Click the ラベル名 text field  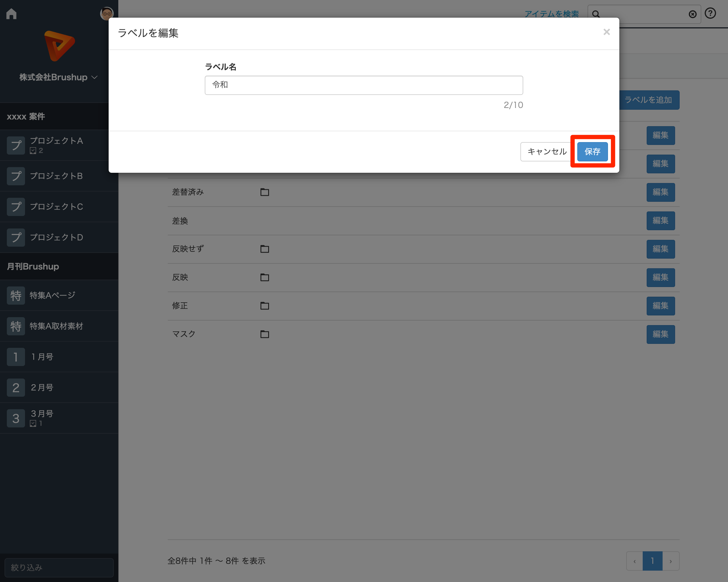click(x=364, y=85)
